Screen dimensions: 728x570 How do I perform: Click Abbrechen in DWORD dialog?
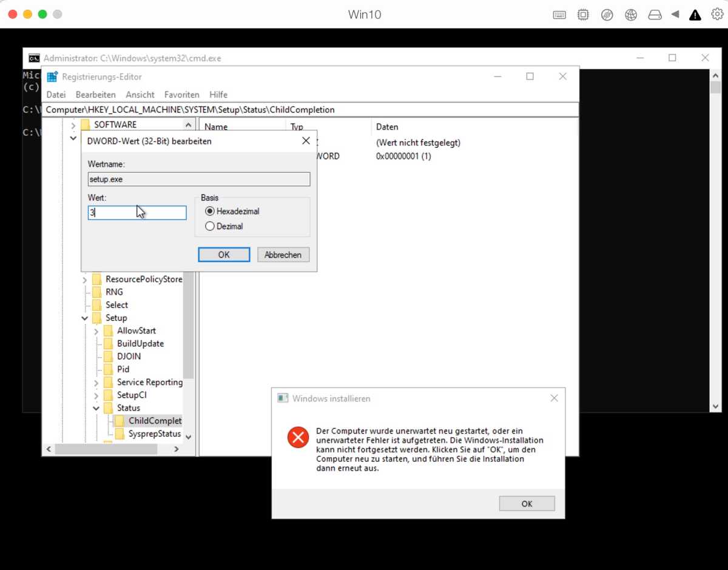coord(283,255)
